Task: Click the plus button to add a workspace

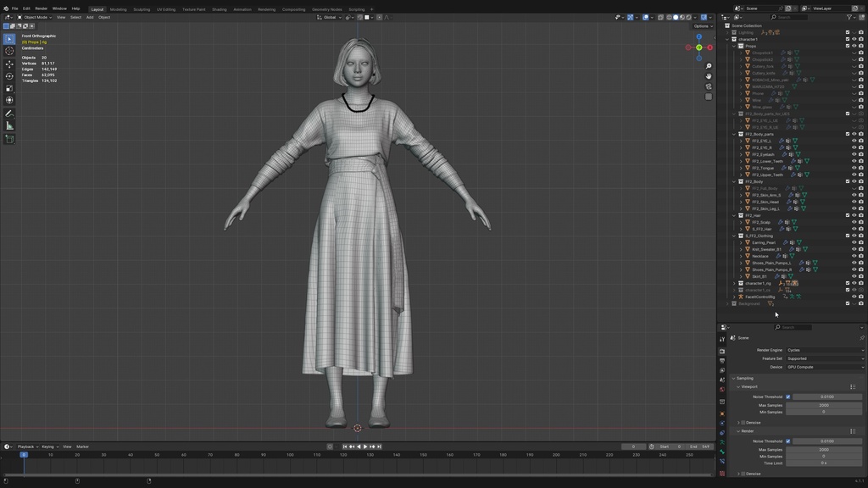Action: tap(372, 9)
